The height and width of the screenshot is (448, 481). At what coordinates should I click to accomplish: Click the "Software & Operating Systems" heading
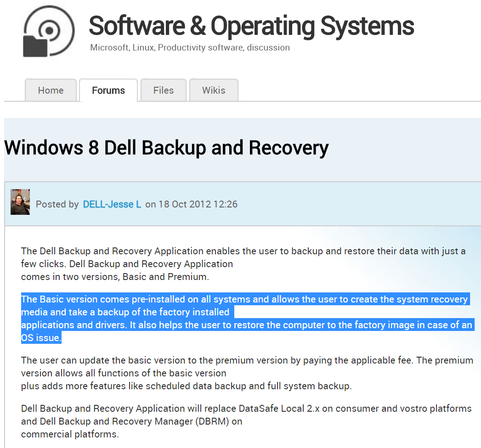(x=251, y=25)
